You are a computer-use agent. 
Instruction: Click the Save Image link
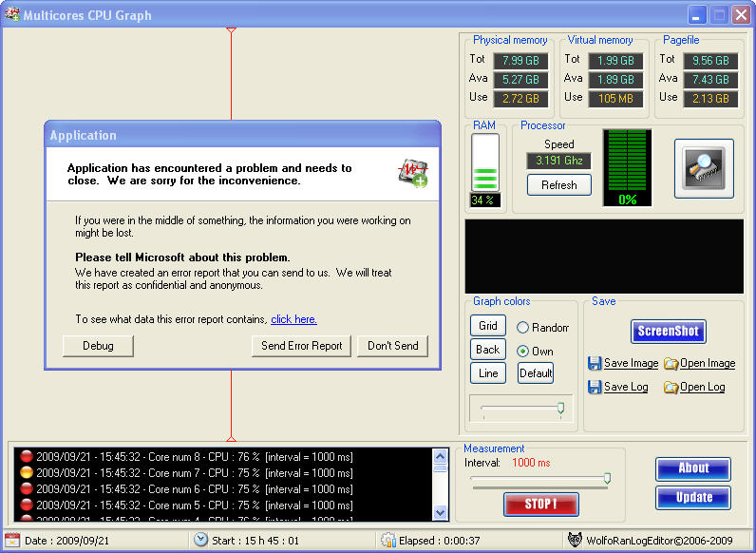[632, 363]
